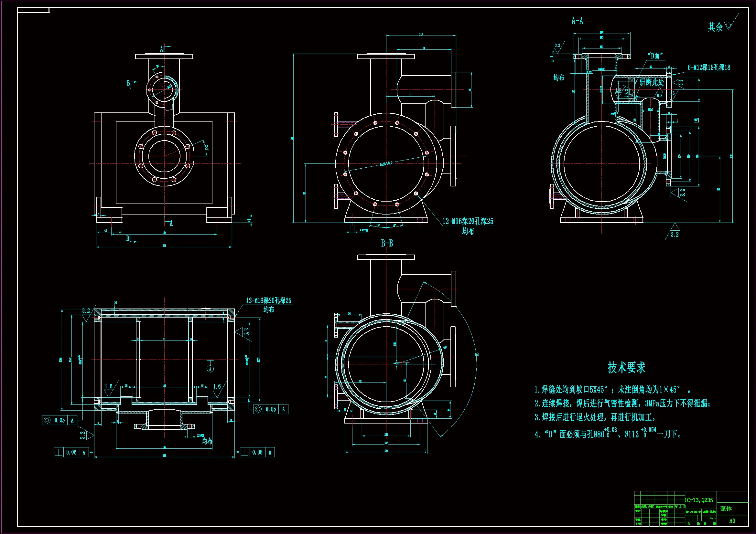This screenshot has width=756, height=534.
Task: Select the 泵体 part name in title block
Action: click(x=726, y=508)
